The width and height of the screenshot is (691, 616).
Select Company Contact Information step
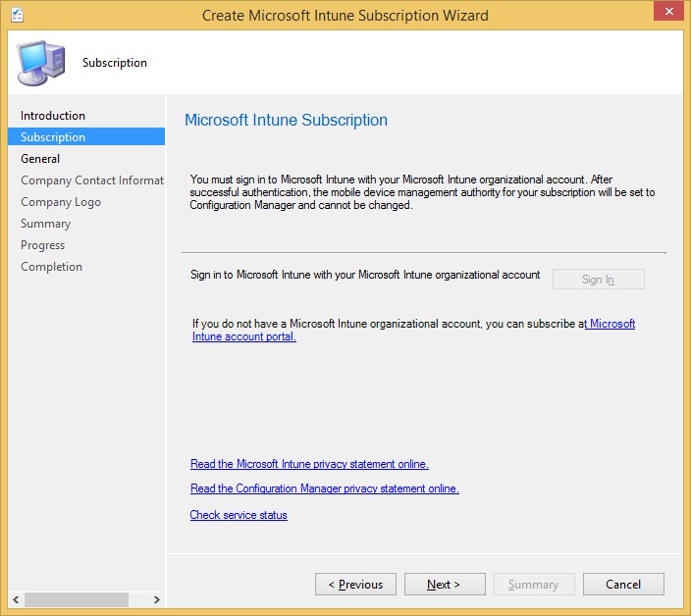click(91, 180)
